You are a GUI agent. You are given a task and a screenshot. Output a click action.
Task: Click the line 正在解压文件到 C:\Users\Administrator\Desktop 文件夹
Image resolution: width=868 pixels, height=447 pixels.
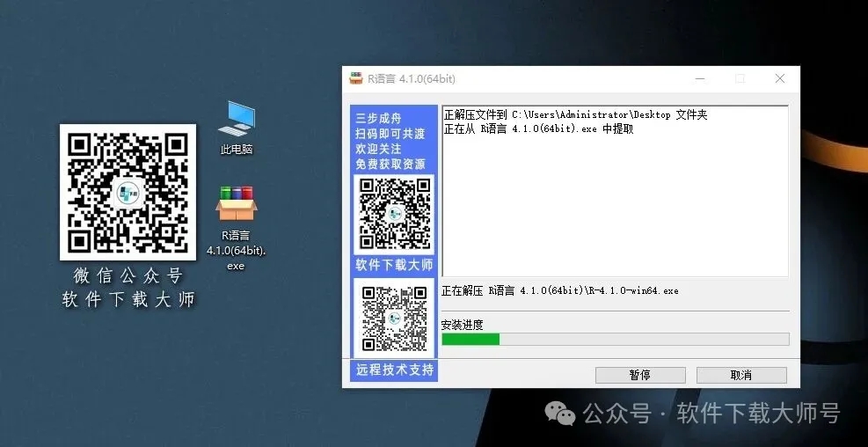576,115
